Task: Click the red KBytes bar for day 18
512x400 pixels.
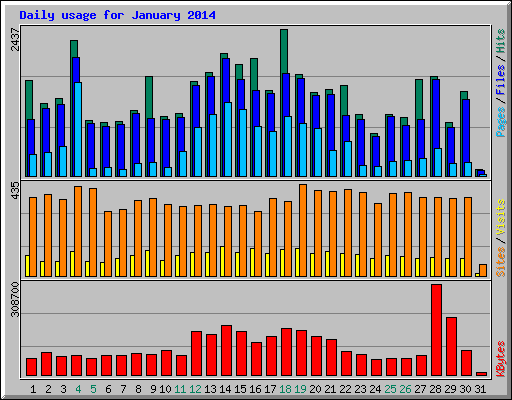Action: (x=286, y=352)
